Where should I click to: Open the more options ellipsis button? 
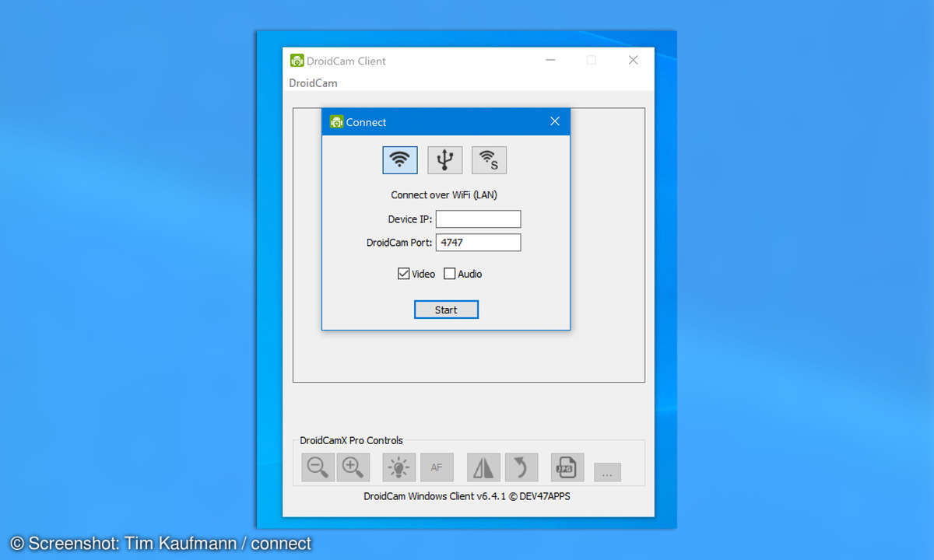(607, 472)
